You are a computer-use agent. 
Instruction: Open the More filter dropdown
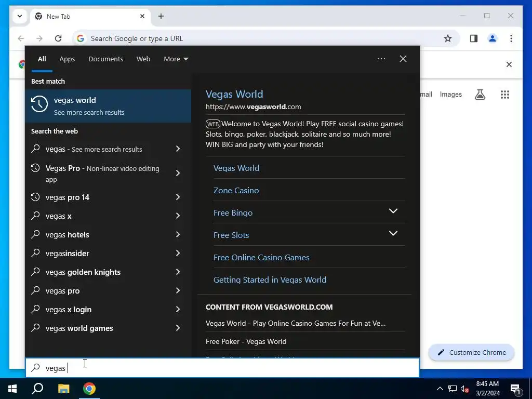[176, 59]
